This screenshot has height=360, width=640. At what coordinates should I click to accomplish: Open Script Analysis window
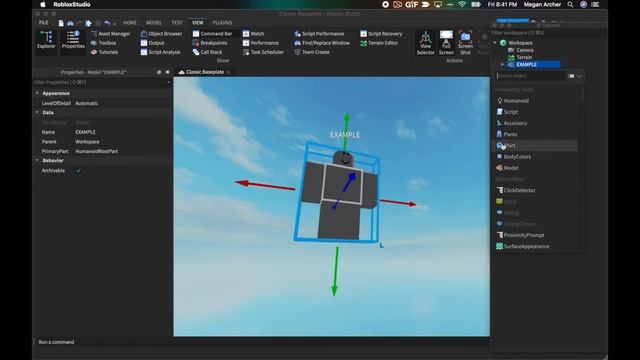(160, 52)
